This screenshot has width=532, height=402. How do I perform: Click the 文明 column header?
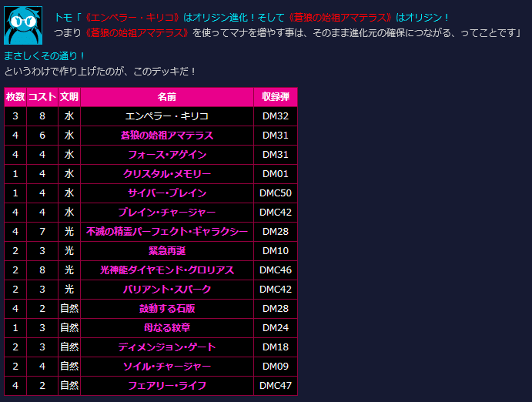coord(69,97)
